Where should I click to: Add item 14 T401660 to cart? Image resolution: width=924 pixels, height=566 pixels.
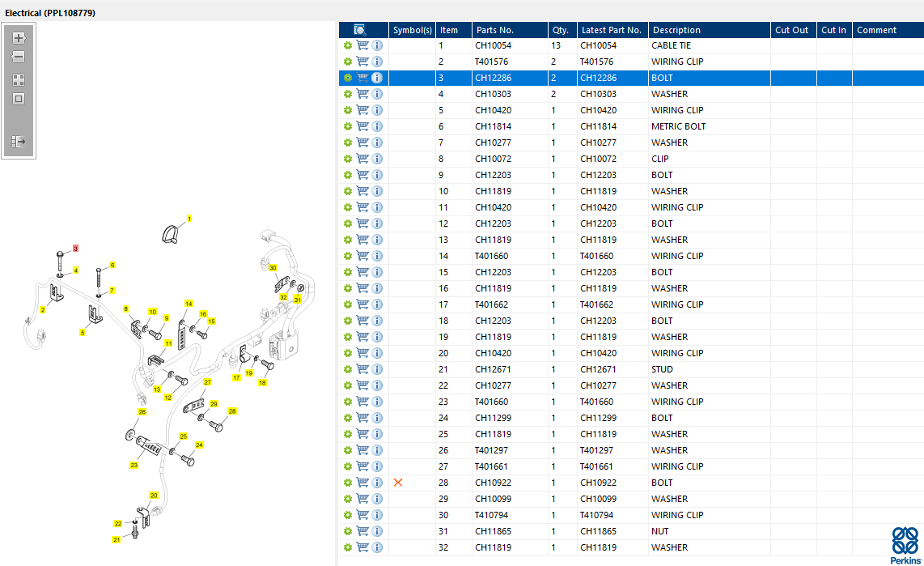[362, 256]
